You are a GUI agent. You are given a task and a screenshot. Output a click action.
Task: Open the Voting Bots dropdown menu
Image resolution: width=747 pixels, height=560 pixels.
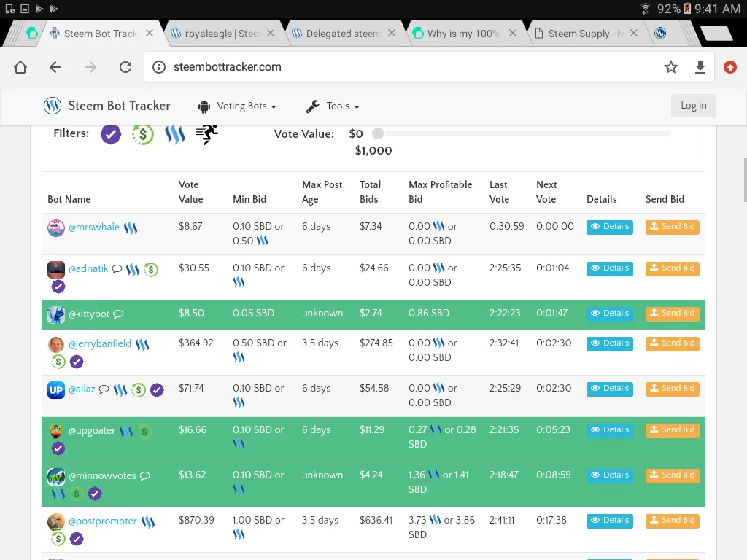[238, 106]
